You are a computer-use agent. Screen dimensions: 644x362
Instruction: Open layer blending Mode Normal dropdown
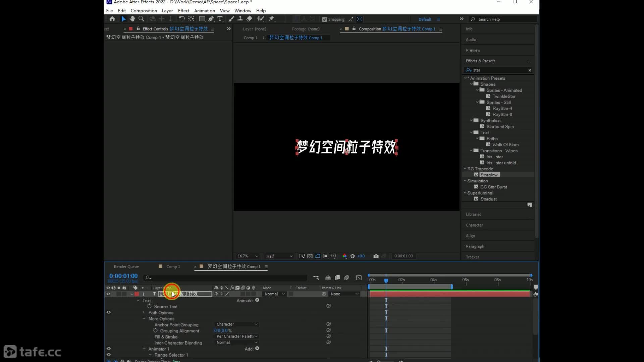274,294
